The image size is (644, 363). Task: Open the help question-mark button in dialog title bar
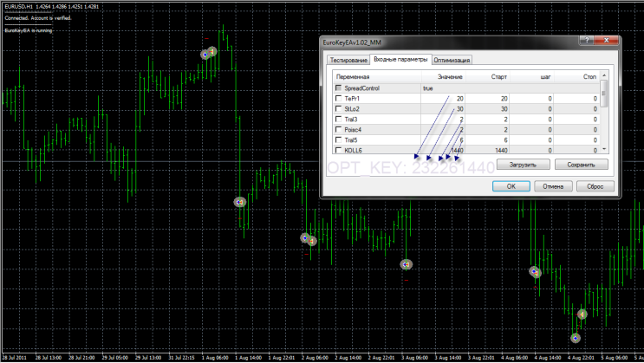pyautogui.click(x=587, y=40)
